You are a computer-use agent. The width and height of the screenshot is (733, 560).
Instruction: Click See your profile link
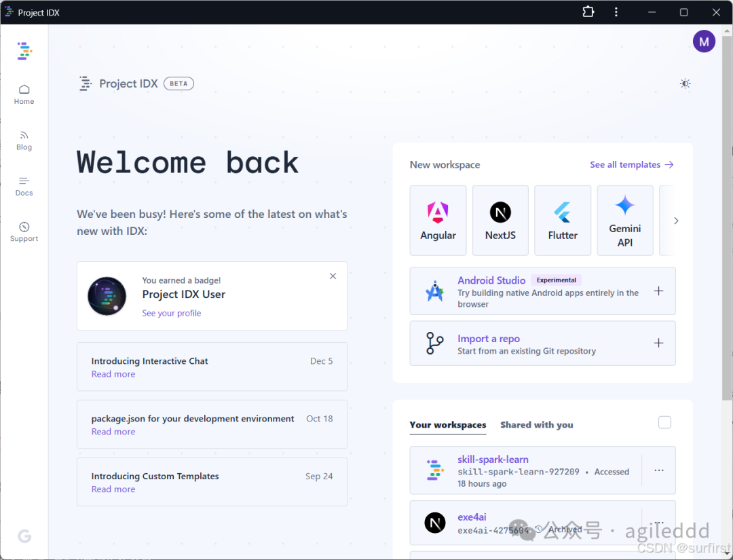[x=172, y=313]
